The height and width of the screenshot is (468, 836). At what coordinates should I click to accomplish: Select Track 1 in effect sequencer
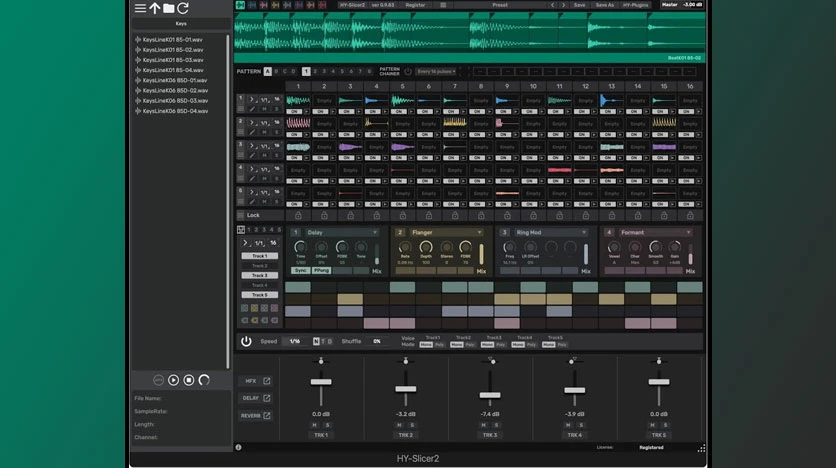260,256
